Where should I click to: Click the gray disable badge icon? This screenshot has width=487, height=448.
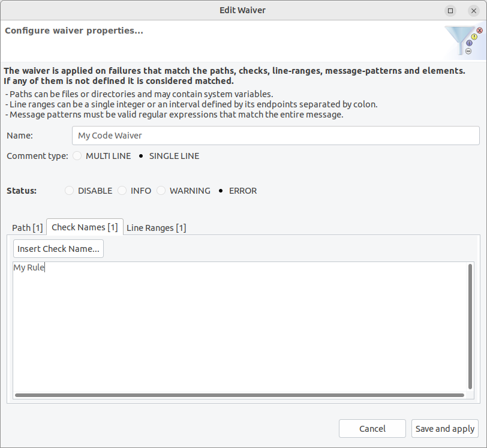(468, 51)
